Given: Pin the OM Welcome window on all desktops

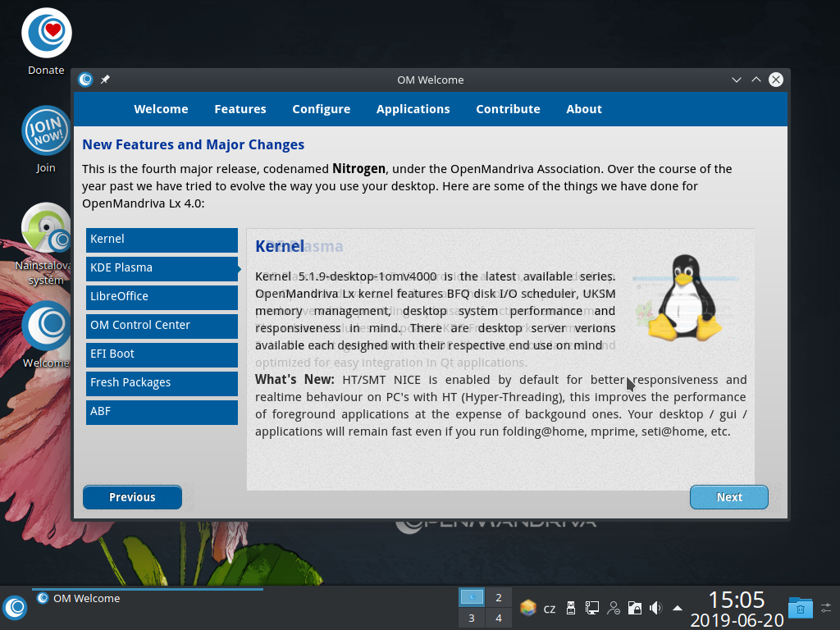Looking at the screenshot, I should [105, 80].
